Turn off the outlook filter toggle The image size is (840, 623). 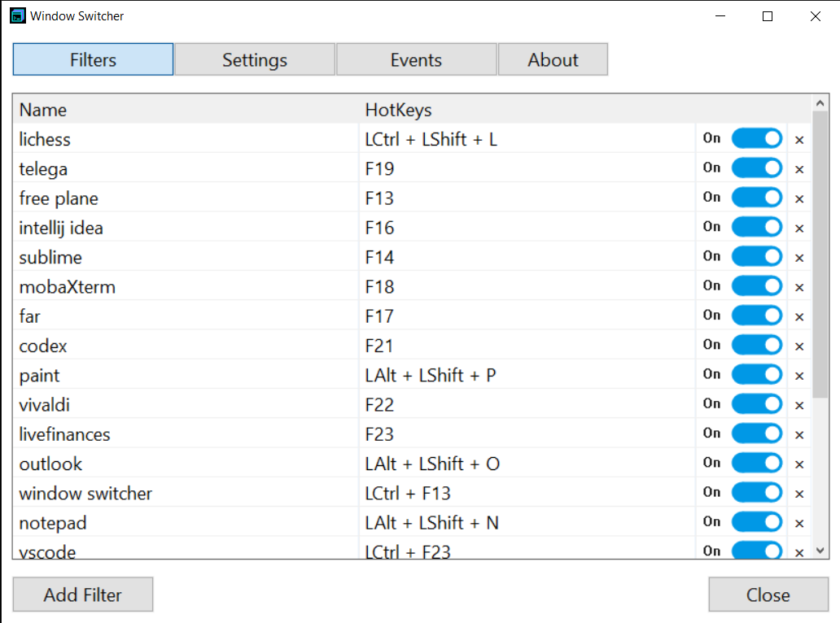pos(756,463)
